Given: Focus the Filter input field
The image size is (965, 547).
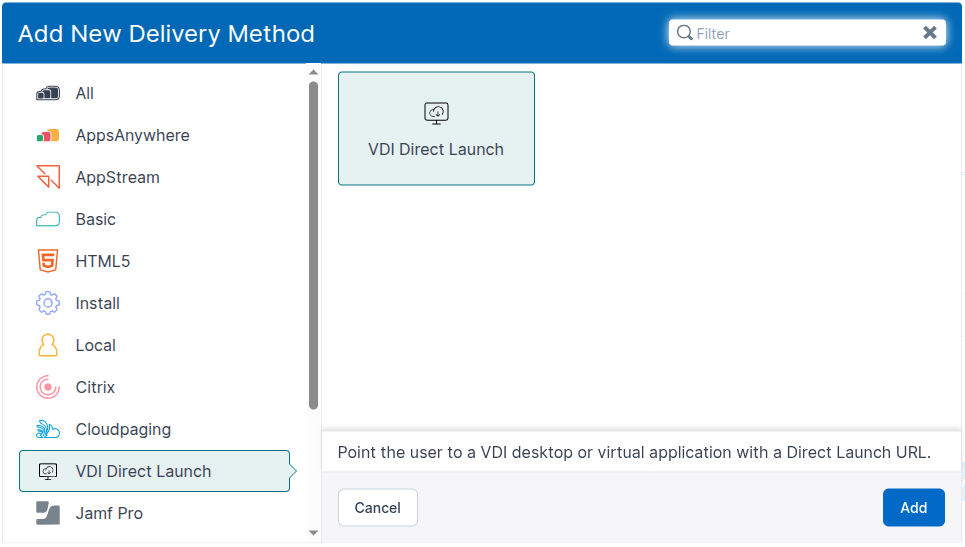Looking at the screenshot, I should tap(800, 33).
